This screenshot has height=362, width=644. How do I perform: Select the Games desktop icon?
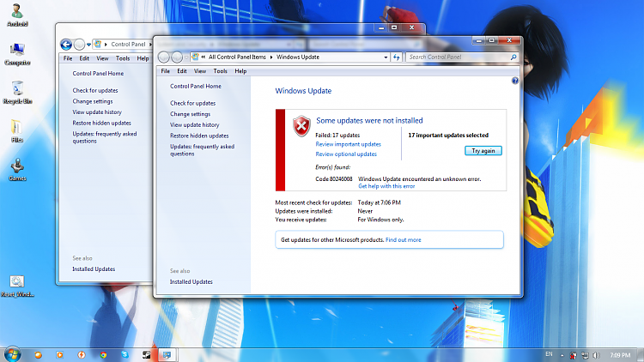tap(17, 170)
